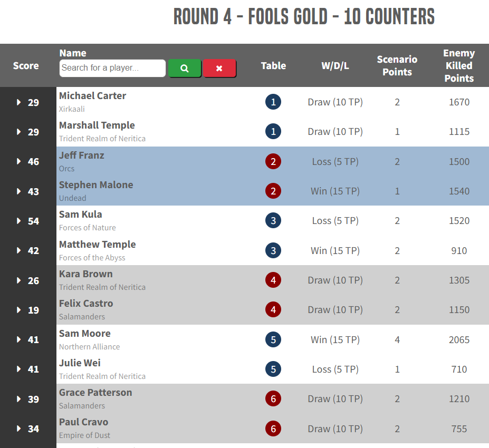This screenshot has height=448, width=489.
Task: Click table 3 badge for Sam Kula
Action: coord(273,220)
